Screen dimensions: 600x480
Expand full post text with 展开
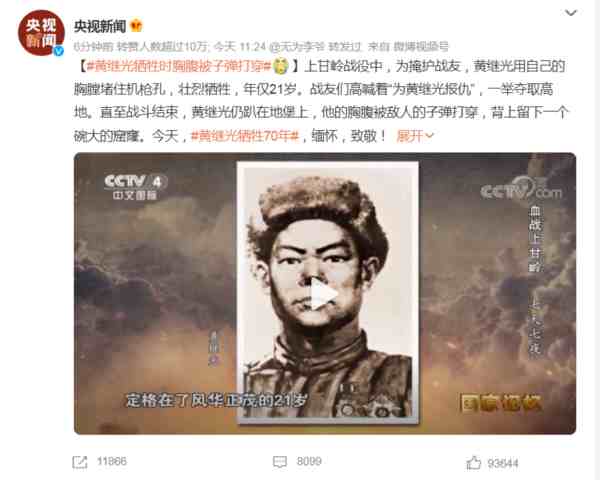pos(415,136)
